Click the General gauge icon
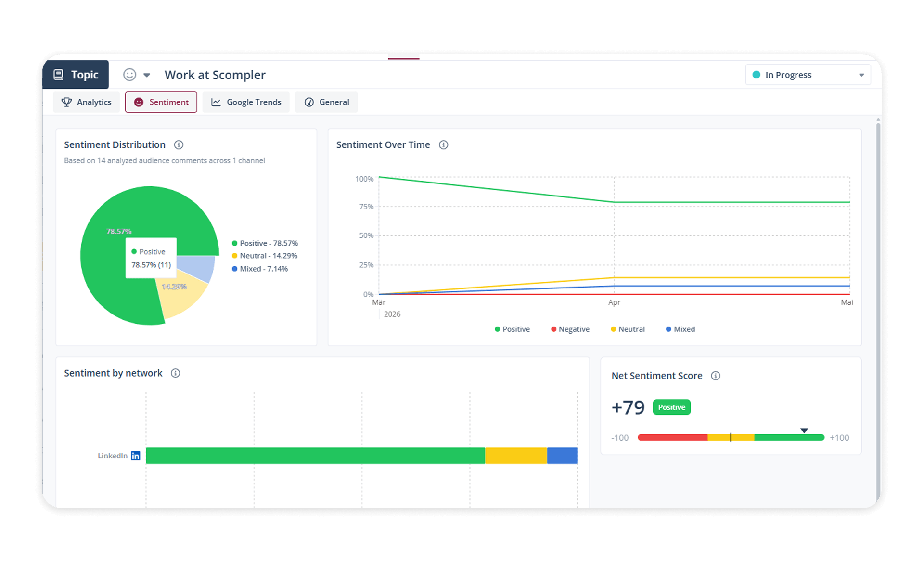924x562 pixels. pos(309,102)
